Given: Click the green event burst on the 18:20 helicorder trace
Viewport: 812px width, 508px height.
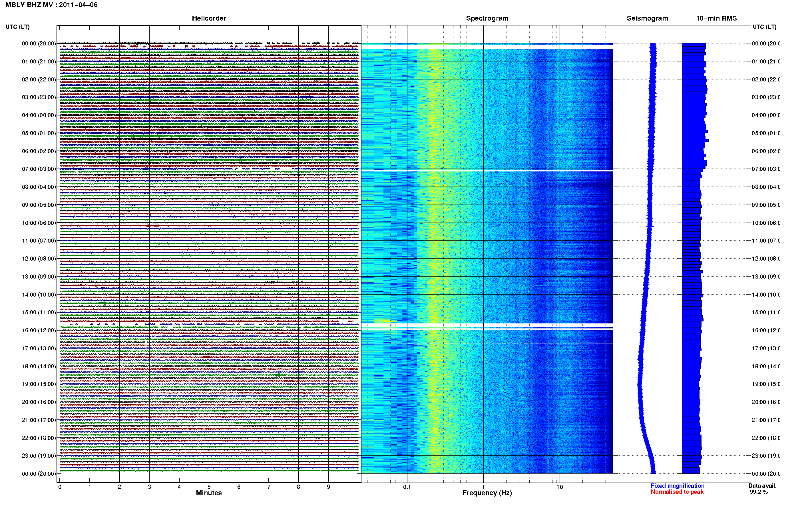Looking at the screenshot, I should tap(278, 375).
